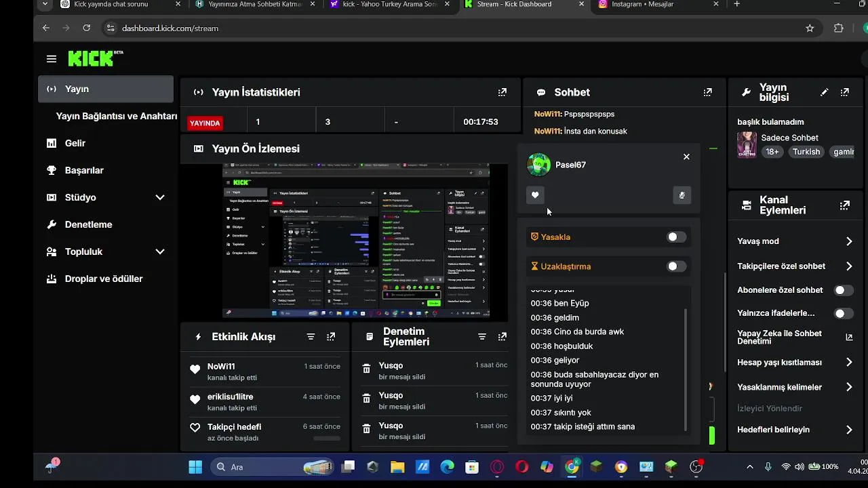Click the Windows taskbar search box
This screenshot has width=868, height=488.
click(273, 467)
